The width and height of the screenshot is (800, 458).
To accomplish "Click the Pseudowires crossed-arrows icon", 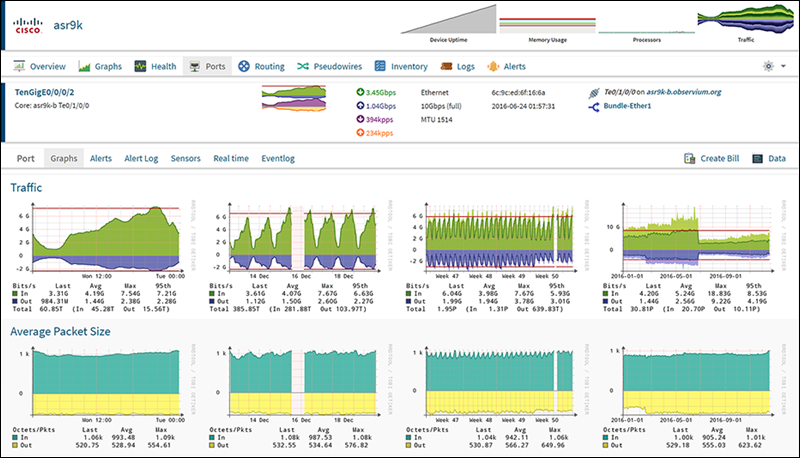I will [x=303, y=66].
